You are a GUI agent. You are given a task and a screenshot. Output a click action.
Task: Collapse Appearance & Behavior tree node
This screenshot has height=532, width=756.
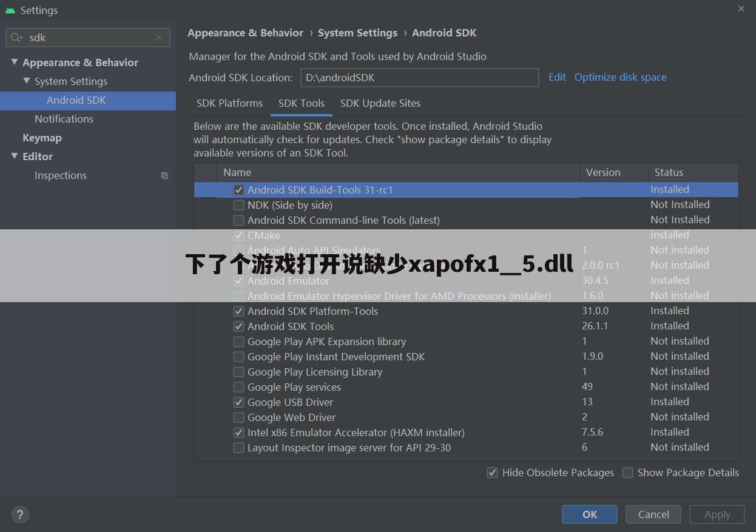pyautogui.click(x=15, y=62)
